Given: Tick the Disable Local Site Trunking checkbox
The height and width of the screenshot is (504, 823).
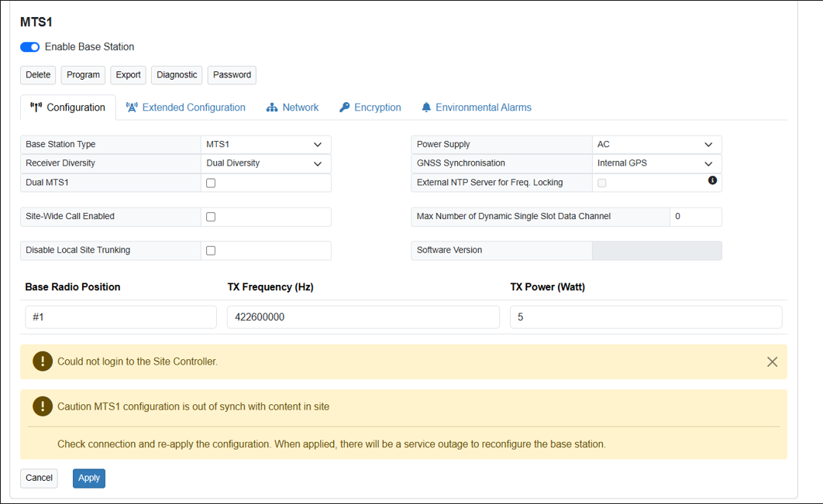Looking at the screenshot, I should [x=211, y=251].
